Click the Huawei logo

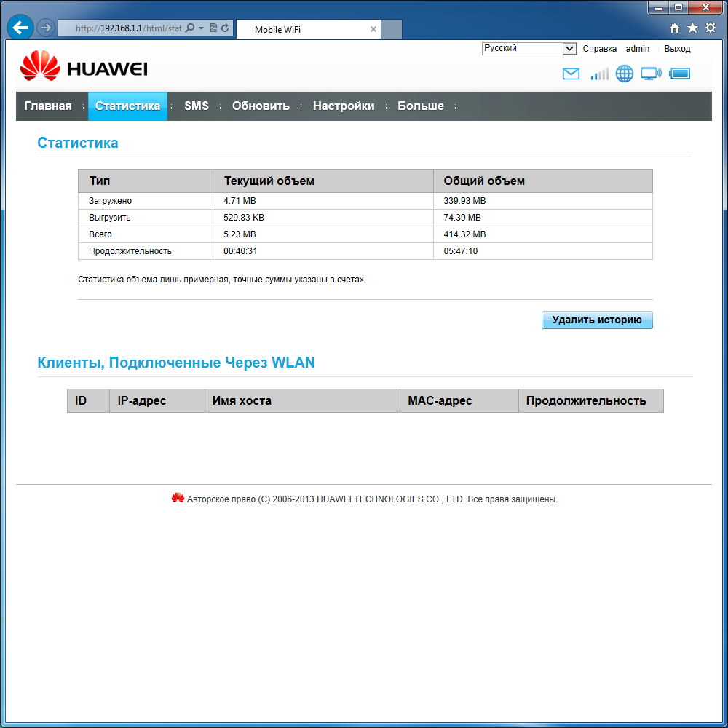[84, 66]
